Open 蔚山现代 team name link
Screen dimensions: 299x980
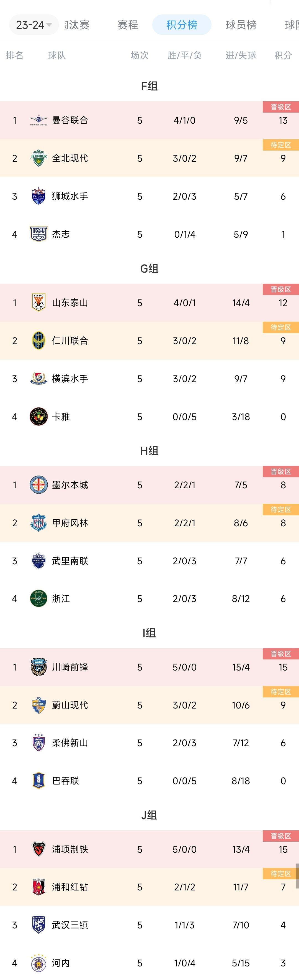(70, 705)
